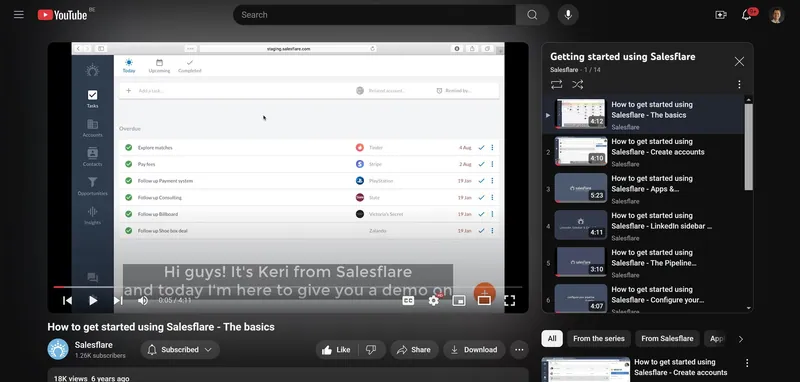Dislike the video
This screenshot has width=800, height=382.
pos(372,350)
